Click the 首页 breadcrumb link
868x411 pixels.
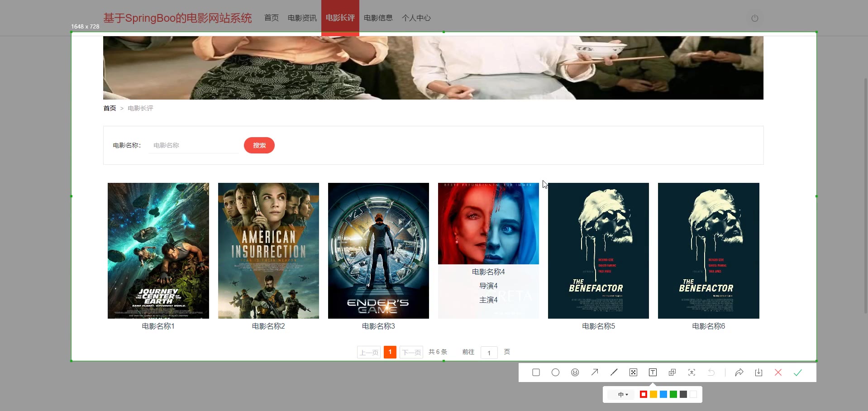(110, 108)
